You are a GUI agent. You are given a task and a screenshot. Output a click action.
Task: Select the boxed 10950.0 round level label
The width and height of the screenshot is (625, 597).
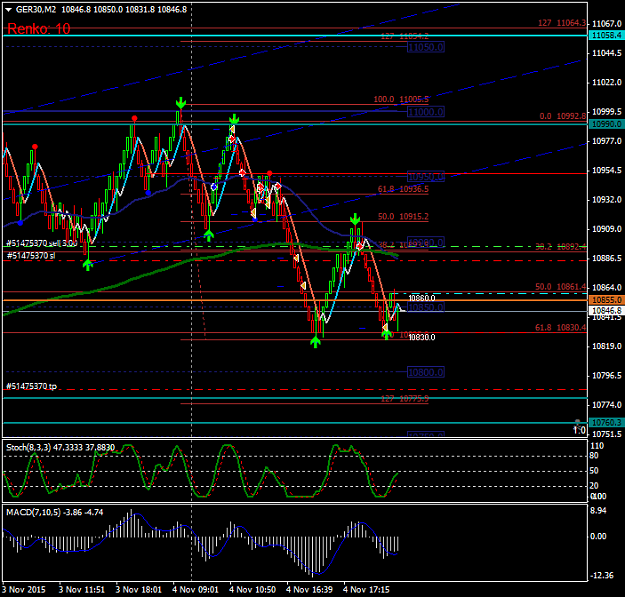[426, 177]
